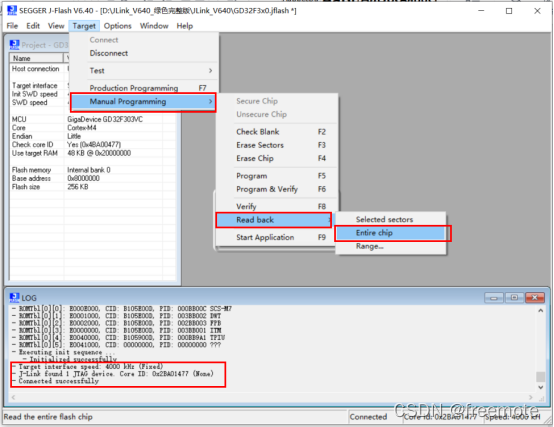Minimize the LOG panel
554x427 pixels.
pyautogui.click(x=494, y=298)
